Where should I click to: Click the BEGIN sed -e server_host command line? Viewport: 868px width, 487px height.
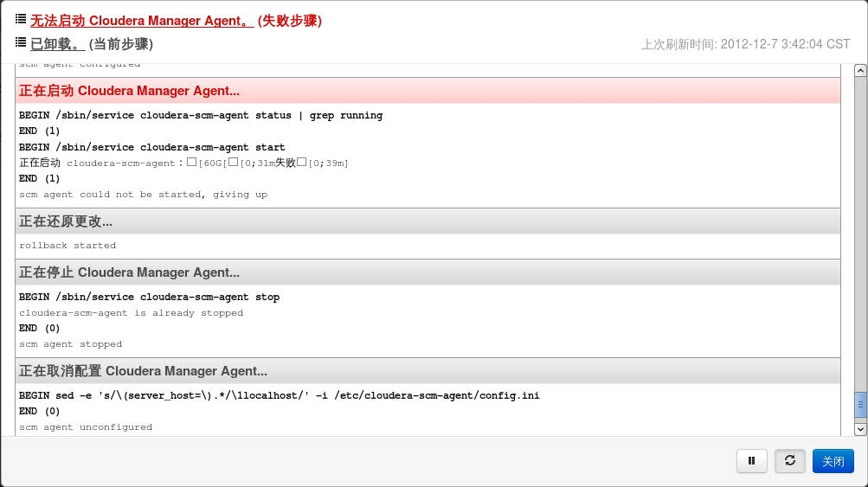tap(279, 395)
